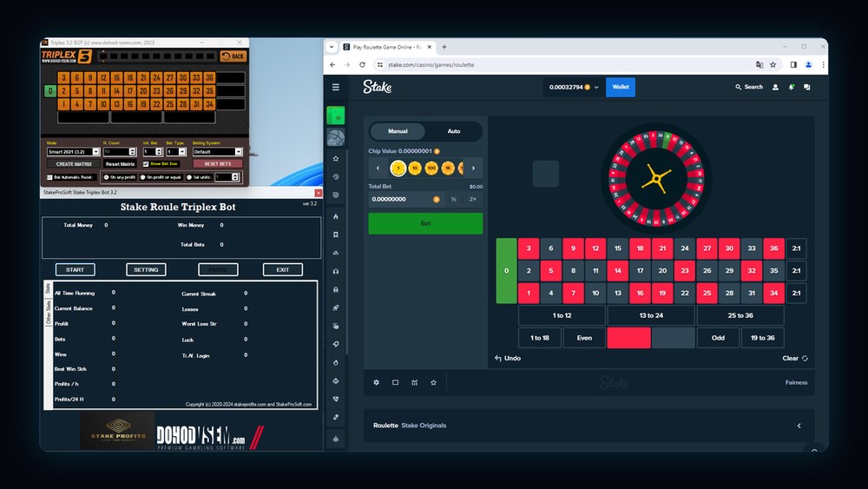Image resolution: width=868 pixels, height=489 pixels.
Task: Click the red color bet field
Action: (628, 338)
